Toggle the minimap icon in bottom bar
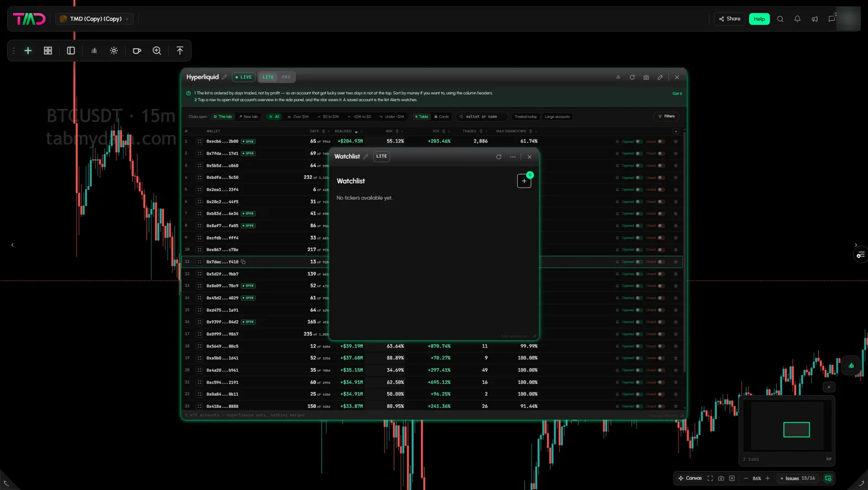The height and width of the screenshot is (490, 868). point(828,478)
